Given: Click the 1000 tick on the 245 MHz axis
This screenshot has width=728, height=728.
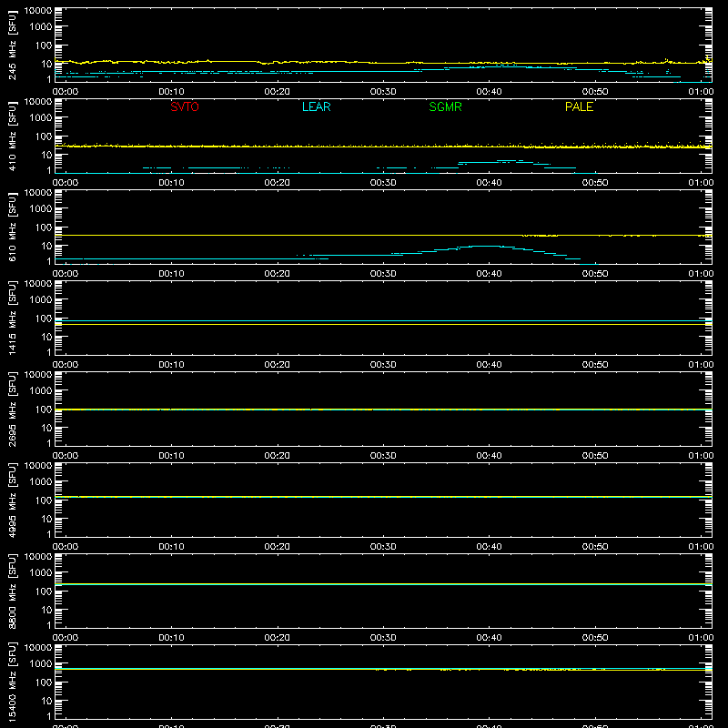Looking at the screenshot, I should click(x=41, y=26).
